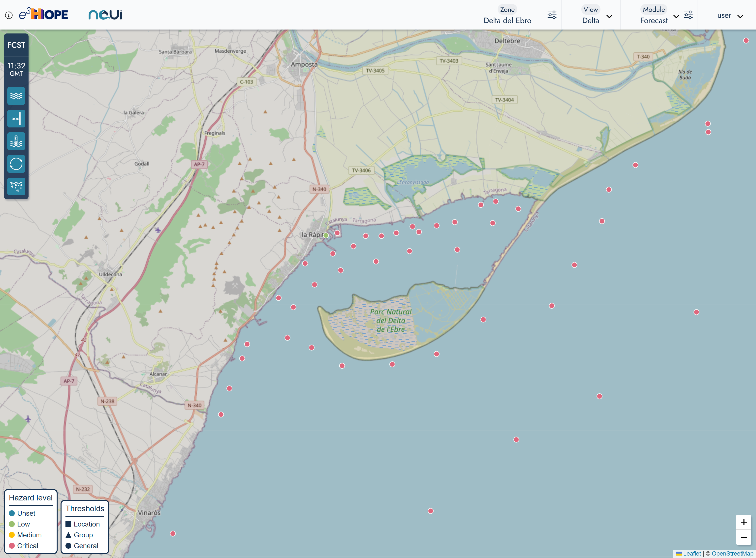Screen dimensions: 756x558
Task: Select the sea level gauge icon
Action: pos(16,119)
